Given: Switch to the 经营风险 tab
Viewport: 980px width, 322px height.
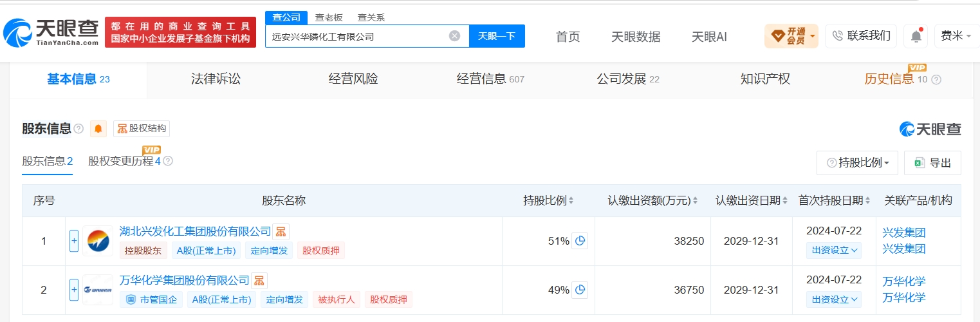Looking at the screenshot, I should coord(353,79).
